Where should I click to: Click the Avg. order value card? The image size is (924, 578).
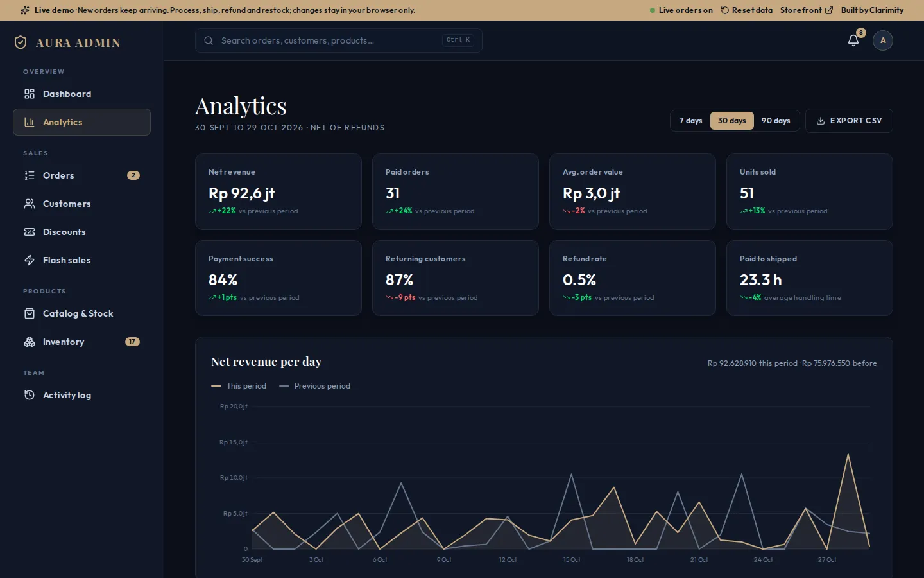click(633, 191)
